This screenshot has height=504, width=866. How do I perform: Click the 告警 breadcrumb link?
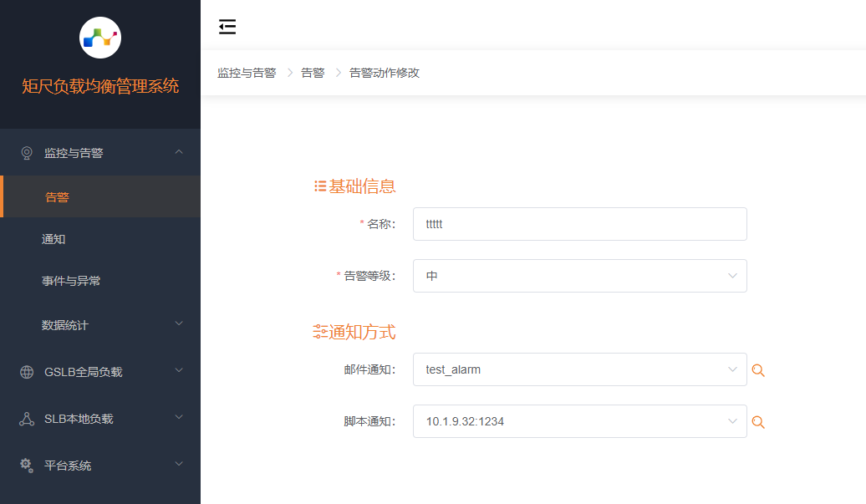point(313,73)
